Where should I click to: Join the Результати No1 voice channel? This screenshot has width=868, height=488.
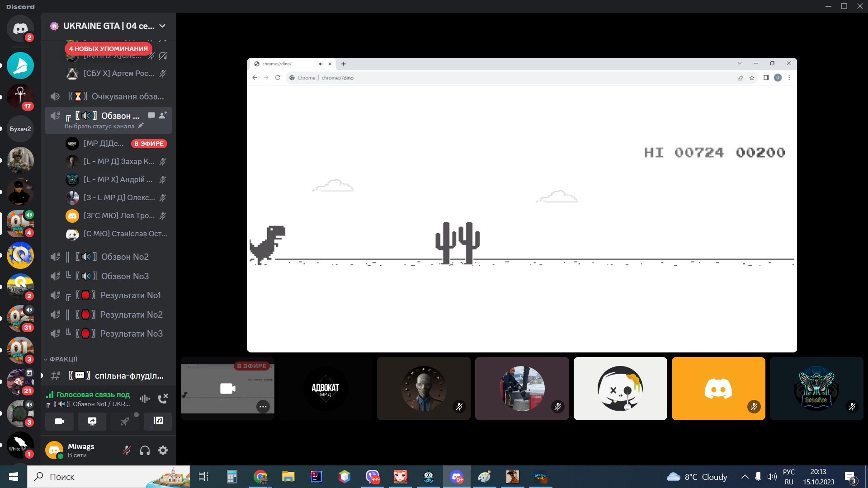[x=108, y=296]
